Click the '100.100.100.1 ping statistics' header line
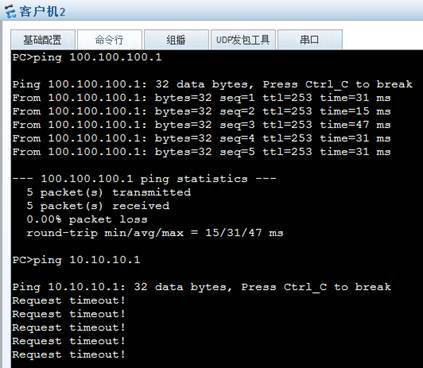The width and height of the screenshot is (423, 368). 144,179
